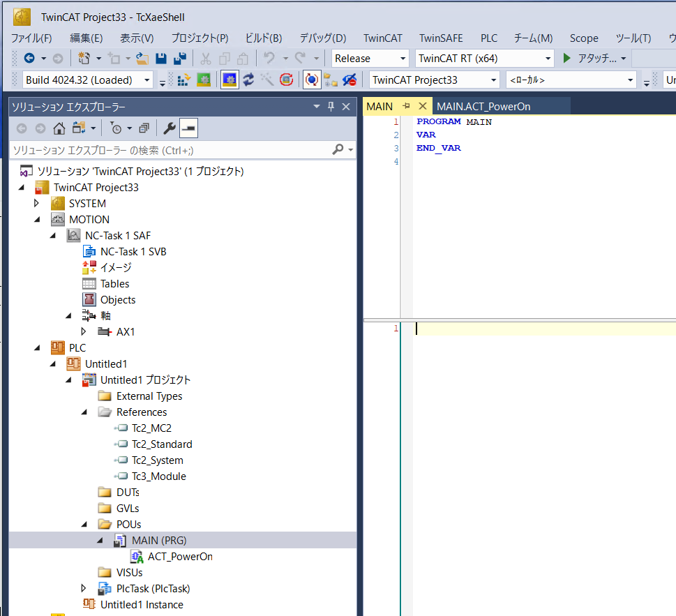Pin the MAIN editor tab
Screen dimensions: 676x616
coord(406,105)
